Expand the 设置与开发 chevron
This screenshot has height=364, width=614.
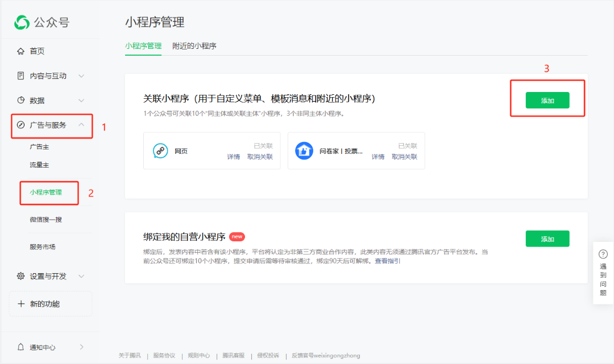click(81, 277)
